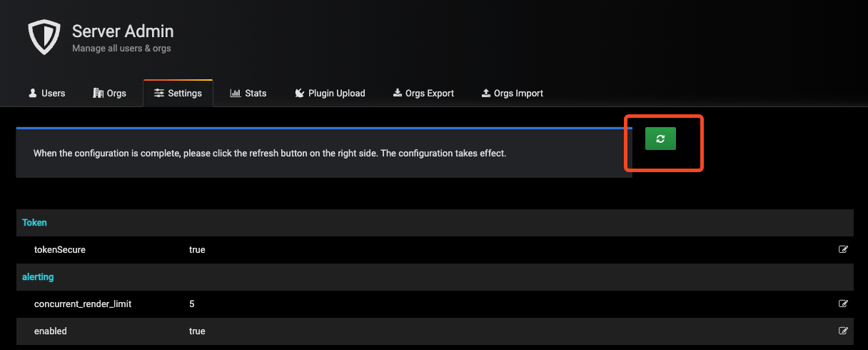Click the Token section header

coord(34,223)
